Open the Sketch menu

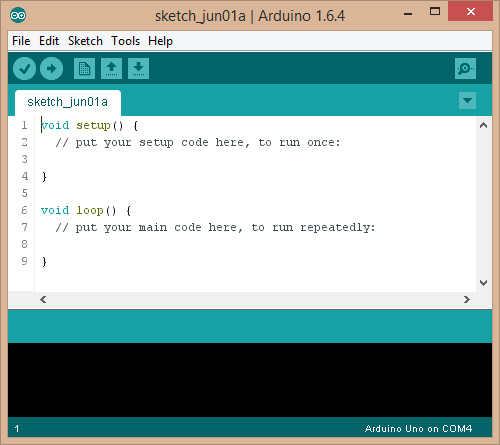click(x=85, y=41)
